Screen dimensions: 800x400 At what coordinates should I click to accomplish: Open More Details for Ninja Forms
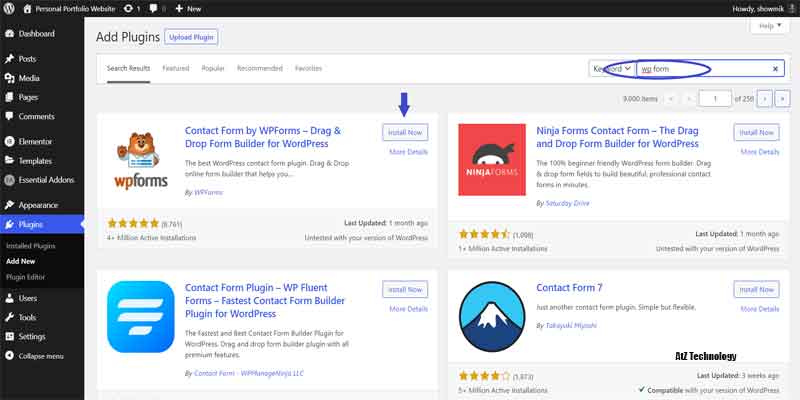click(760, 152)
